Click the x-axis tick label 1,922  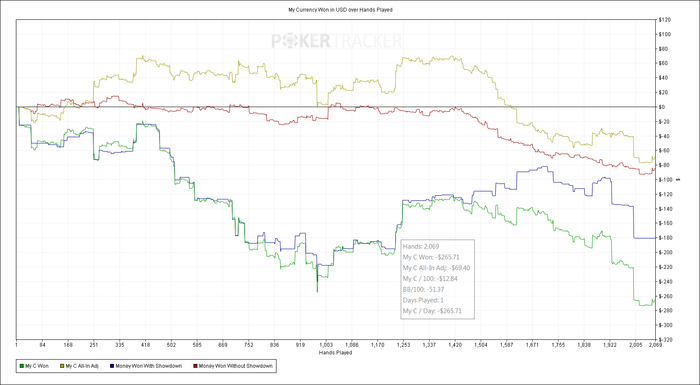pos(610,345)
